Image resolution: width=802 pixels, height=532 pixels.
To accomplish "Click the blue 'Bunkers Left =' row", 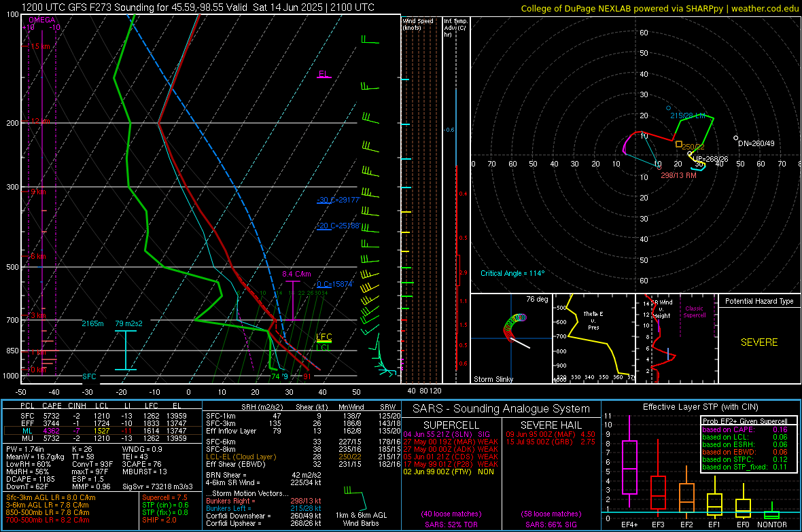I will (264, 508).
